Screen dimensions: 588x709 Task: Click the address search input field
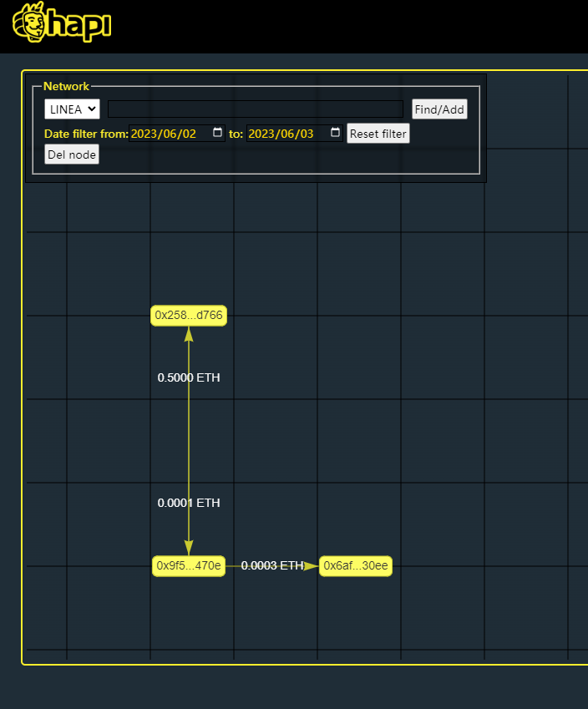(256, 109)
